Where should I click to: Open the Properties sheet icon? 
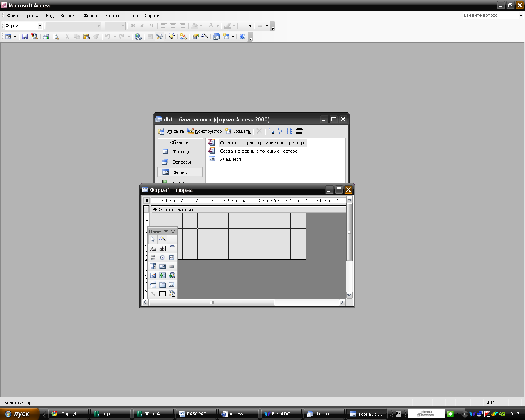coord(195,37)
